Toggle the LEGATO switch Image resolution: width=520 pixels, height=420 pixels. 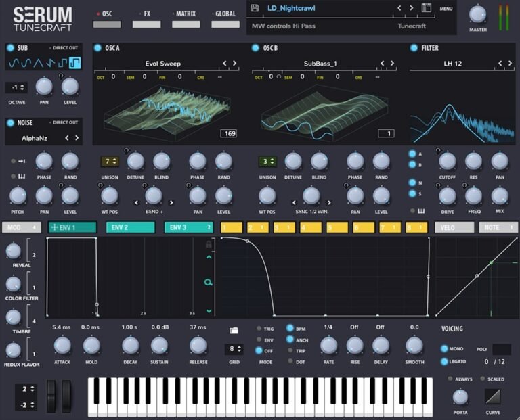point(444,361)
